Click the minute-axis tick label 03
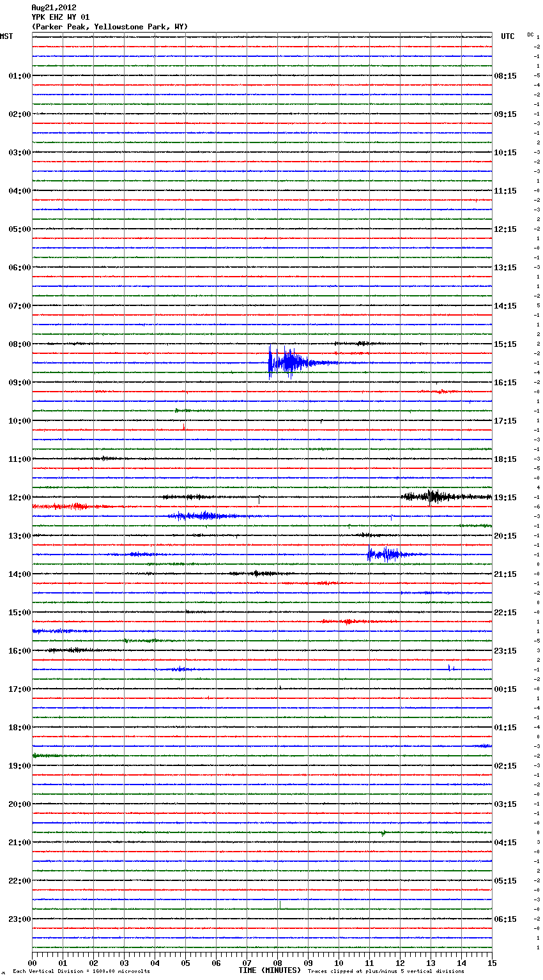This screenshot has width=543, height=980. (x=124, y=963)
